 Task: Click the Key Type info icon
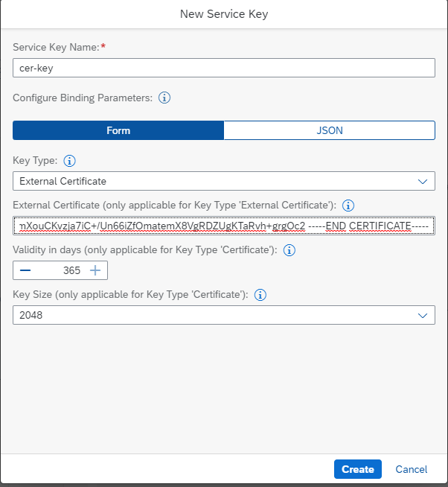[70, 160]
